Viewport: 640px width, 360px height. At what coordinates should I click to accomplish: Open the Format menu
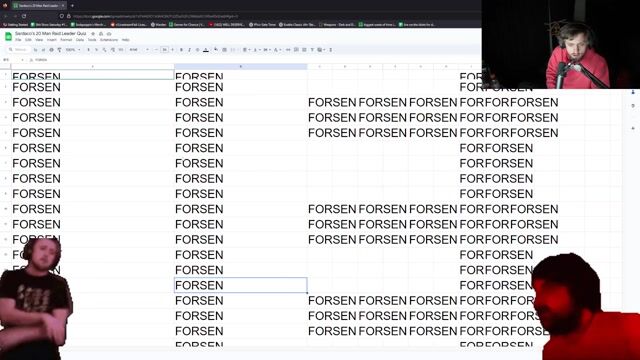pyautogui.click(x=66, y=40)
